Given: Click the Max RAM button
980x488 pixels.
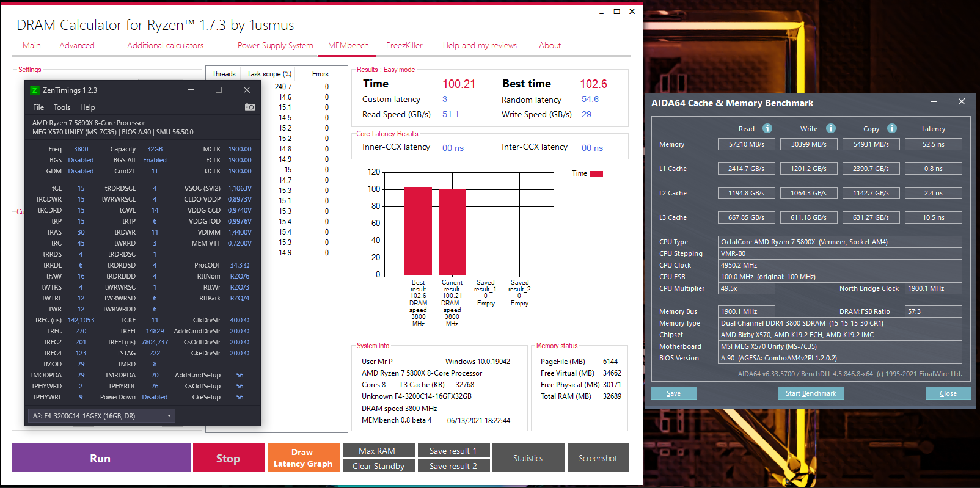Looking at the screenshot, I should [378, 450].
